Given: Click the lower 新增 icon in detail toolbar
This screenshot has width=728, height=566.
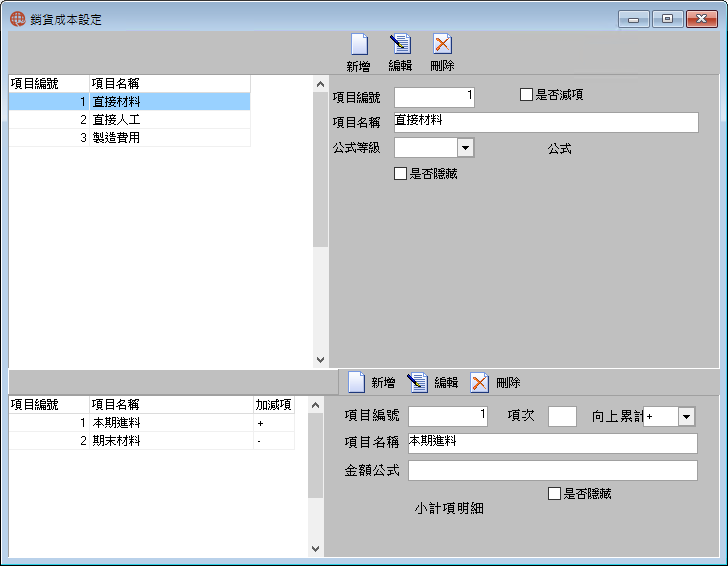Looking at the screenshot, I should (x=357, y=383).
